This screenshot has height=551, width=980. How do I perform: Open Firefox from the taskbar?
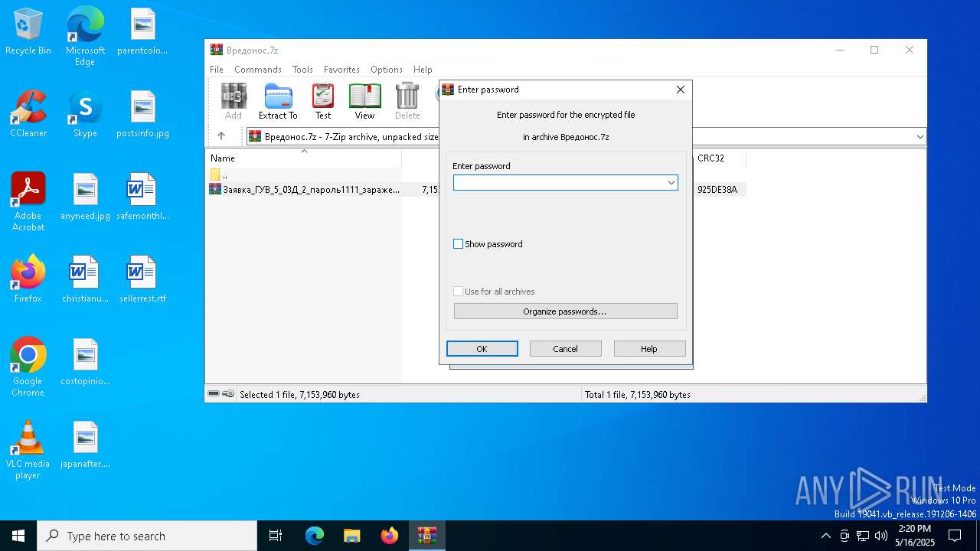pyautogui.click(x=389, y=536)
